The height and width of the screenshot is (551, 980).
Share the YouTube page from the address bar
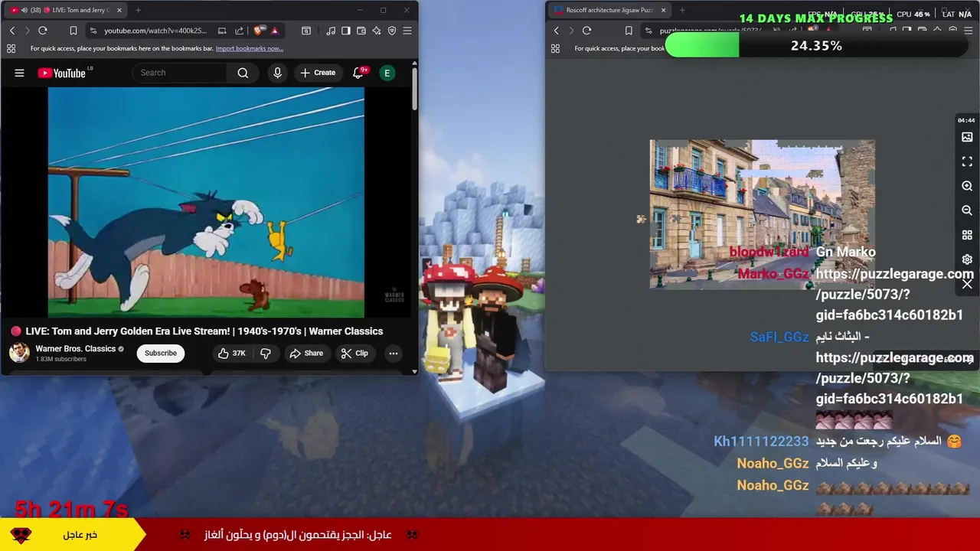point(239,31)
